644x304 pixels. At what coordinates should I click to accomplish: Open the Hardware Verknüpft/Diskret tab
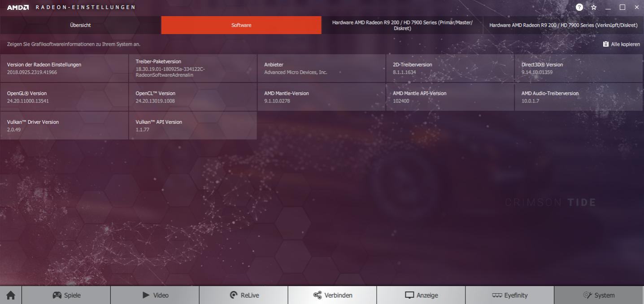point(563,25)
